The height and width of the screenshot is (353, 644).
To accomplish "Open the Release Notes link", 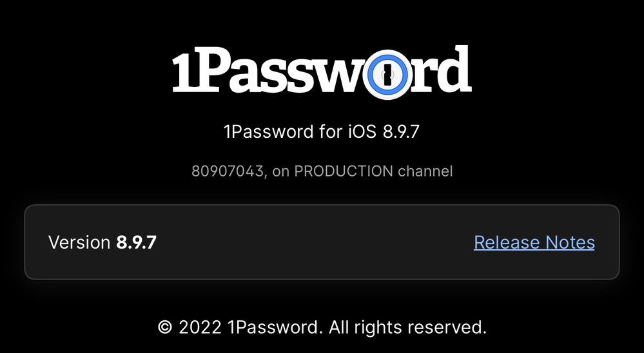I will click(x=534, y=242).
